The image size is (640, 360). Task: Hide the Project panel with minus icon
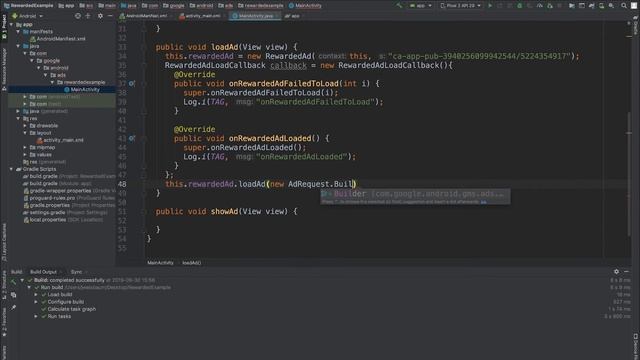110,16
